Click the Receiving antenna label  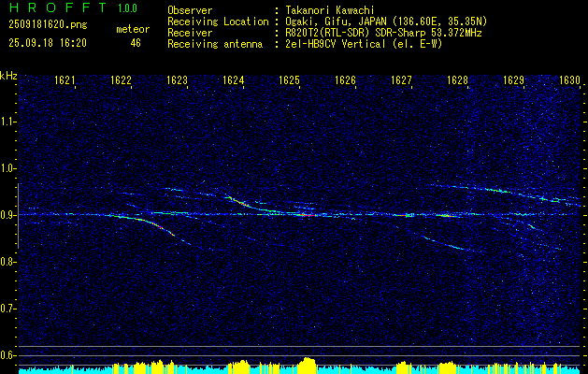(x=215, y=44)
